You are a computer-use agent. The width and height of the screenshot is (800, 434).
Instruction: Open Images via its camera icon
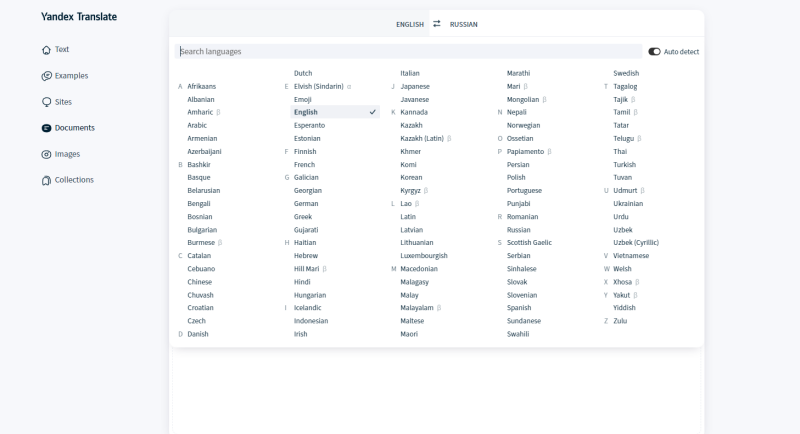[x=46, y=154]
